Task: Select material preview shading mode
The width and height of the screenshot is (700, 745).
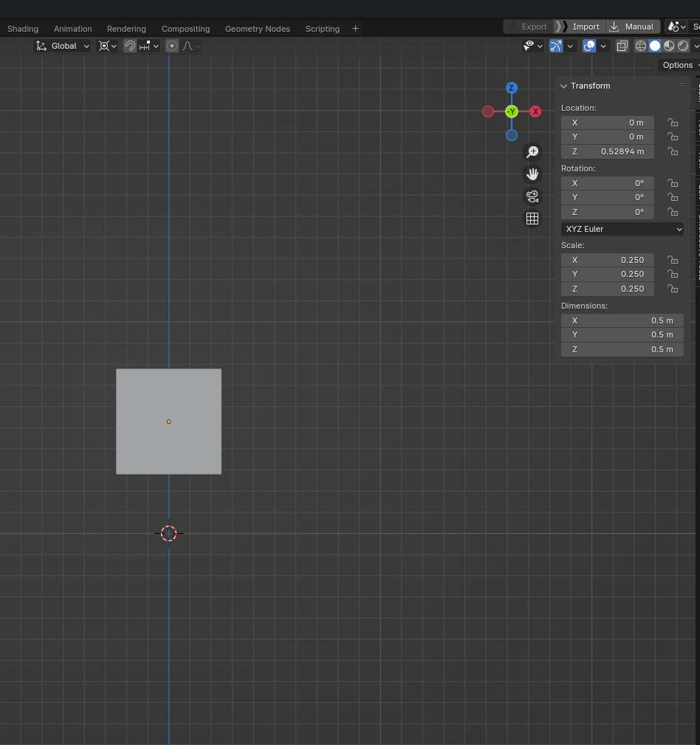Action: (x=669, y=46)
